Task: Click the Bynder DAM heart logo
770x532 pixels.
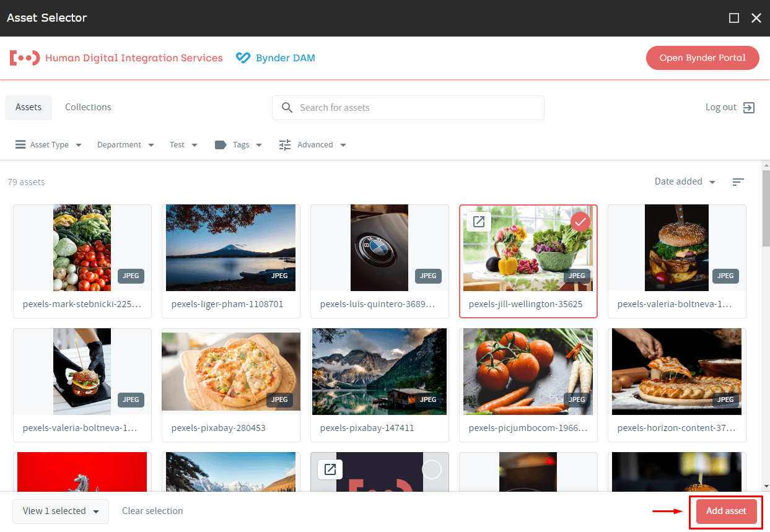Action: click(243, 58)
